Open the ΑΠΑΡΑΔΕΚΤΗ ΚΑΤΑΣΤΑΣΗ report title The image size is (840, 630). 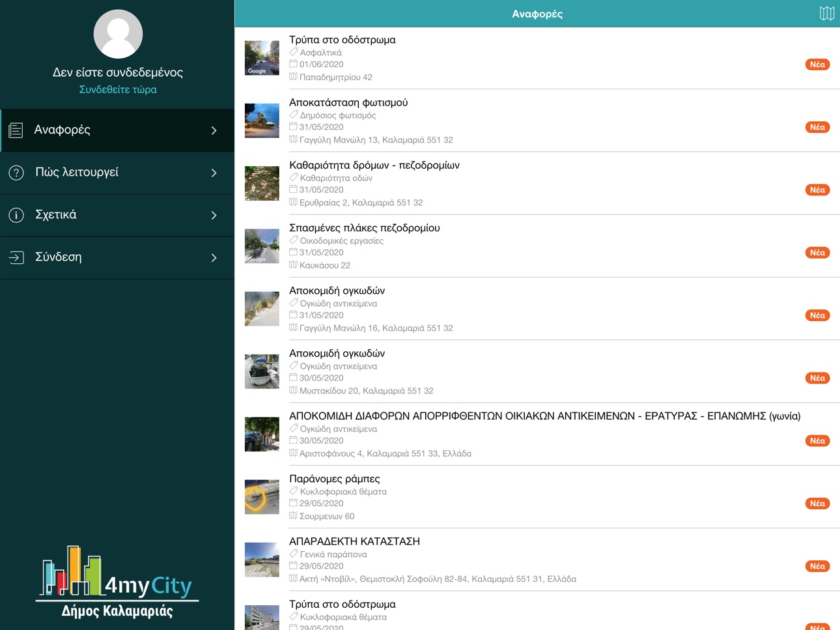(354, 541)
